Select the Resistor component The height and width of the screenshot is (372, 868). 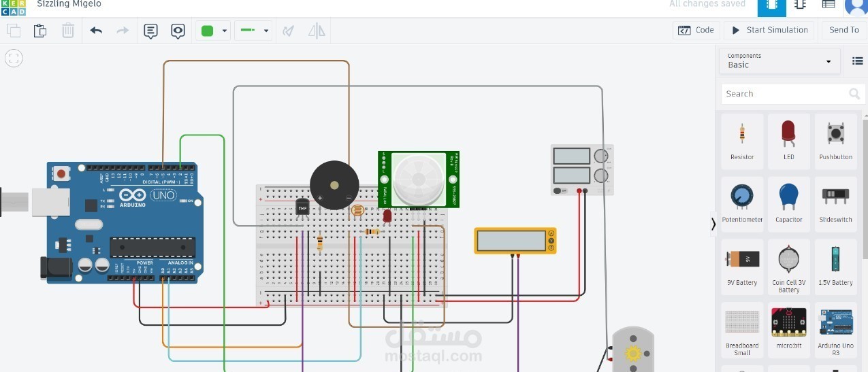pos(742,141)
